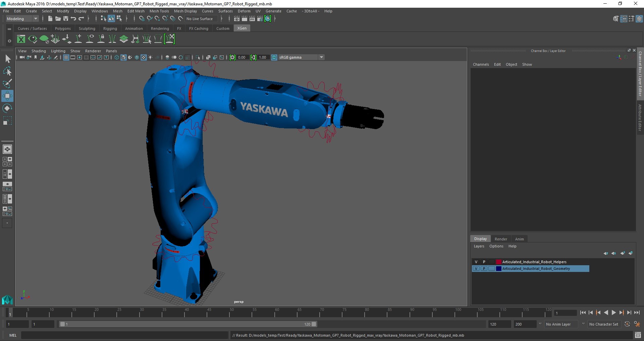The image size is (644, 341).
Task: Select the arrow Select tool
Action: 7,59
